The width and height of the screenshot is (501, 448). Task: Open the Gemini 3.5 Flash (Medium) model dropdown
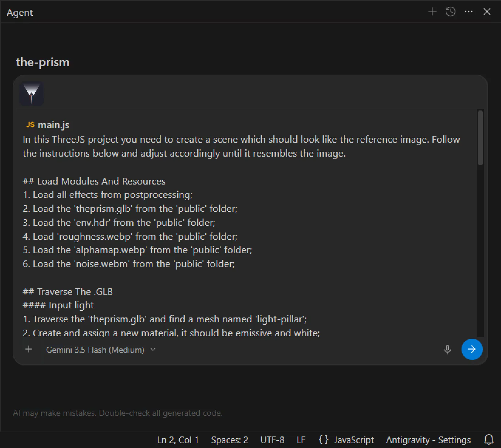pyautogui.click(x=101, y=350)
